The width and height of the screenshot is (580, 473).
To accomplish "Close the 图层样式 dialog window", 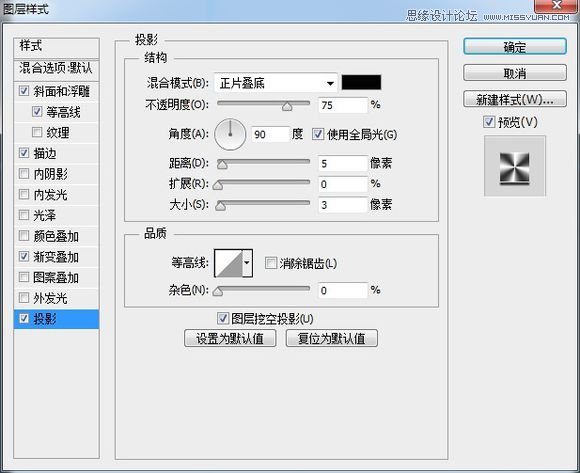I will coord(556,6).
